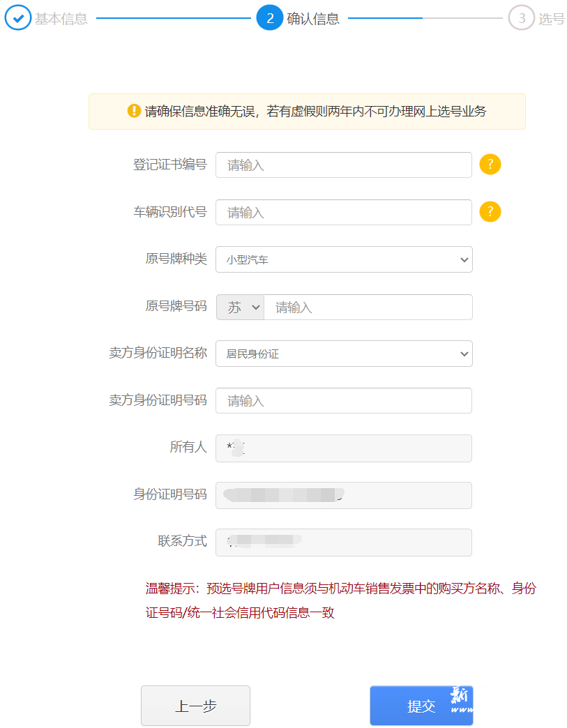Click the step 3 选号 circle icon

521,19
